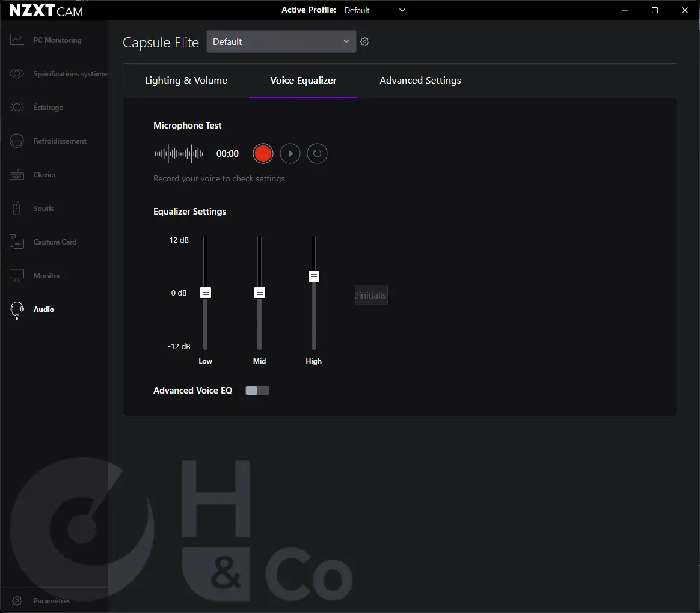Click the 'High' band label
700x613 pixels.
point(313,361)
